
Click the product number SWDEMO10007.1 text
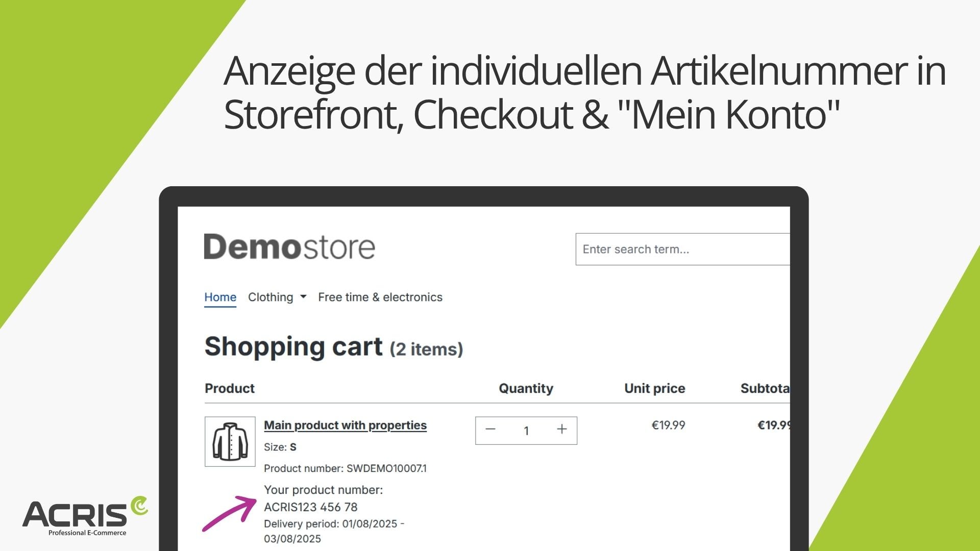(386, 468)
